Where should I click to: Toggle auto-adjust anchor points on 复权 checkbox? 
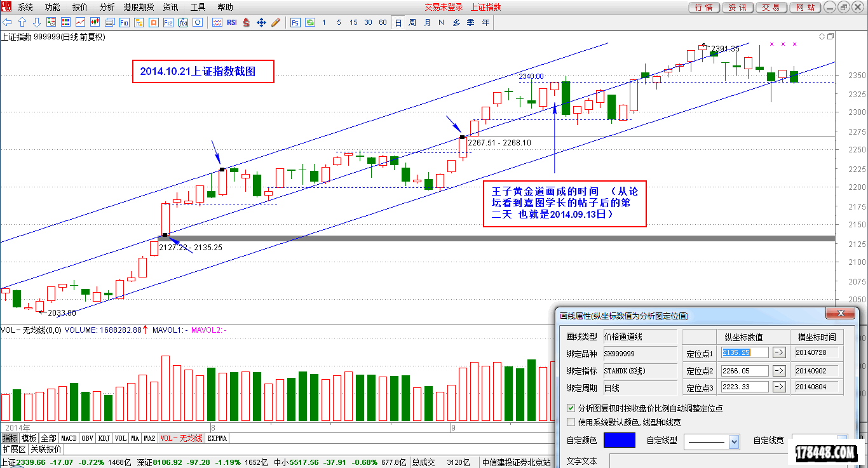tap(571, 408)
